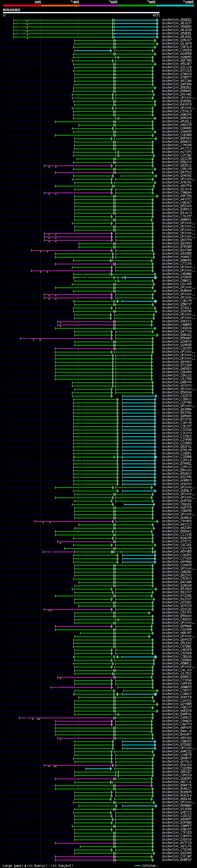Select the UniRef100_C1N2E8 label
Image resolution: width=197 pixels, height=868 pixels.
tap(177, 50)
